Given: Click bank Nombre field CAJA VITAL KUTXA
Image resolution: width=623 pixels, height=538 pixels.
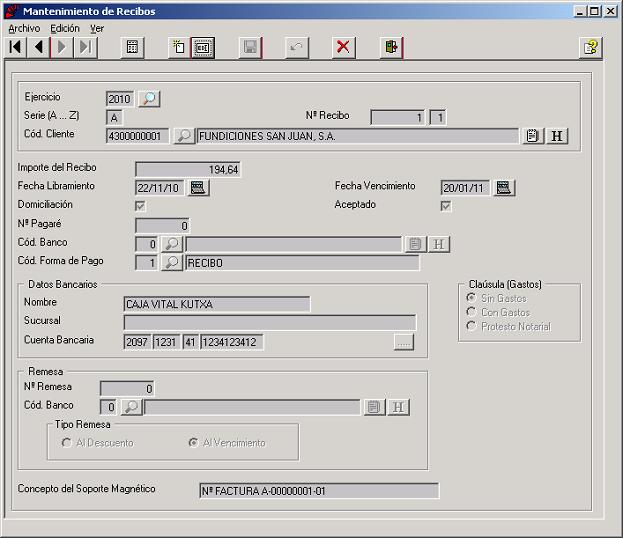Looking at the screenshot, I should coord(217,304).
